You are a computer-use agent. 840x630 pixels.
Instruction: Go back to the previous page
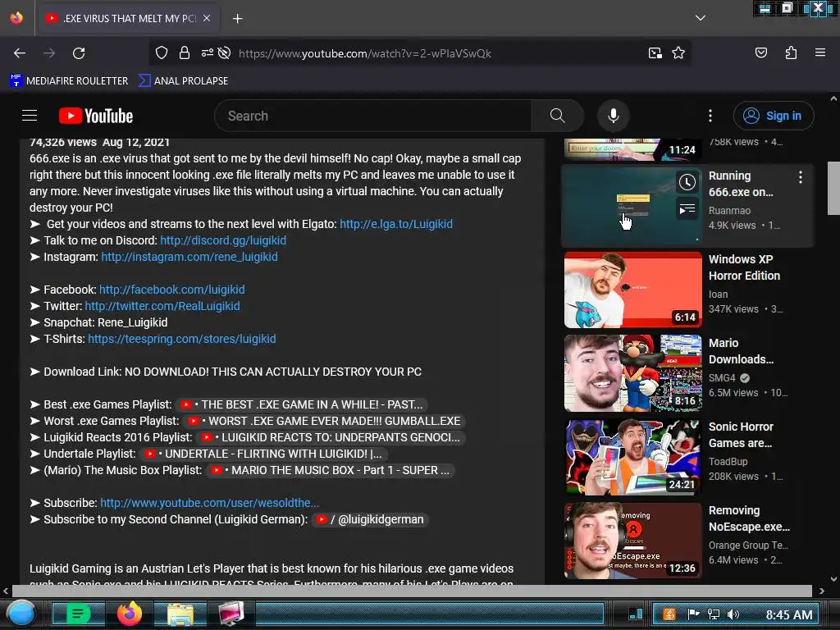point(20,53)
